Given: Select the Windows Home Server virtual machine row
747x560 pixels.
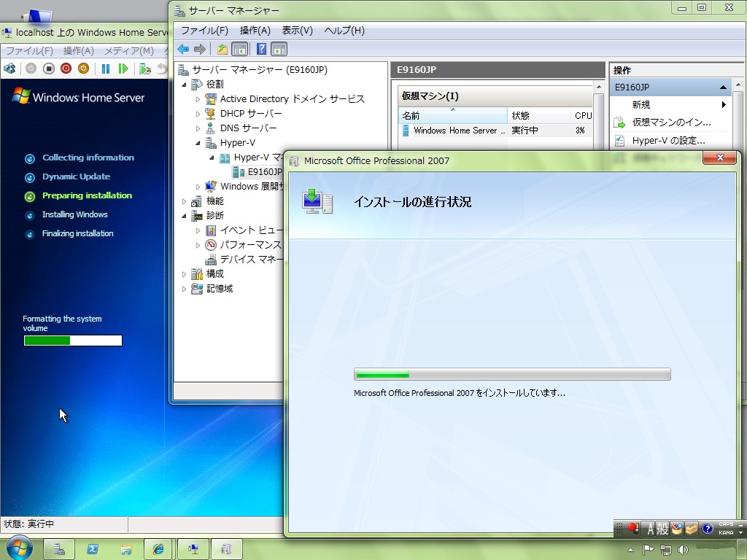Looking at the screenshot, I should (x=495, y=131).
